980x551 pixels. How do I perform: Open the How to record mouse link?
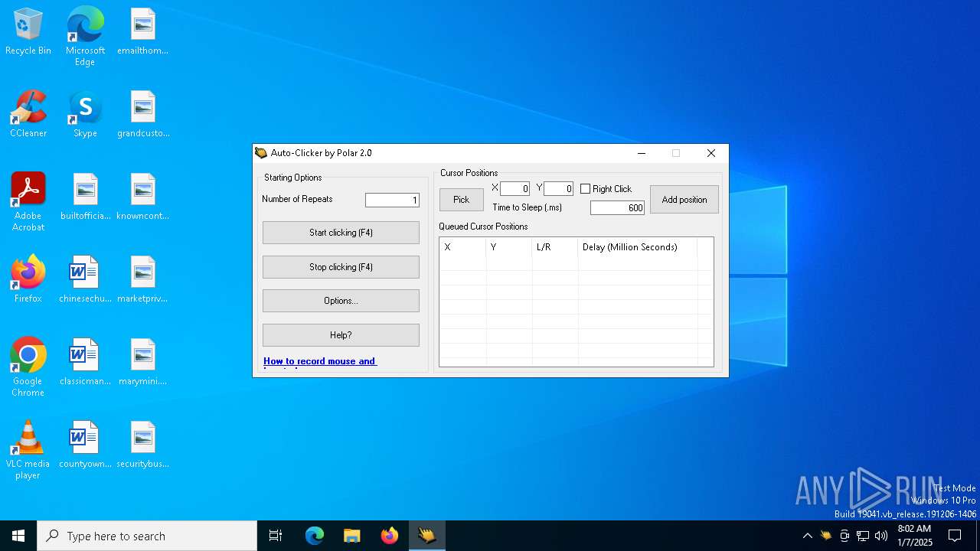tap(319, 361)
